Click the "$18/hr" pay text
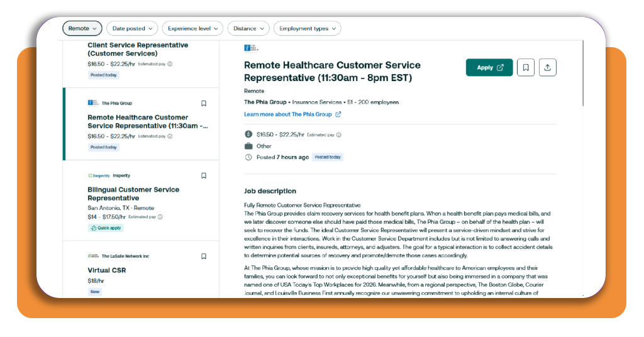Image resolution: width=644 pixels, height=337 pixels. [96, 281]
